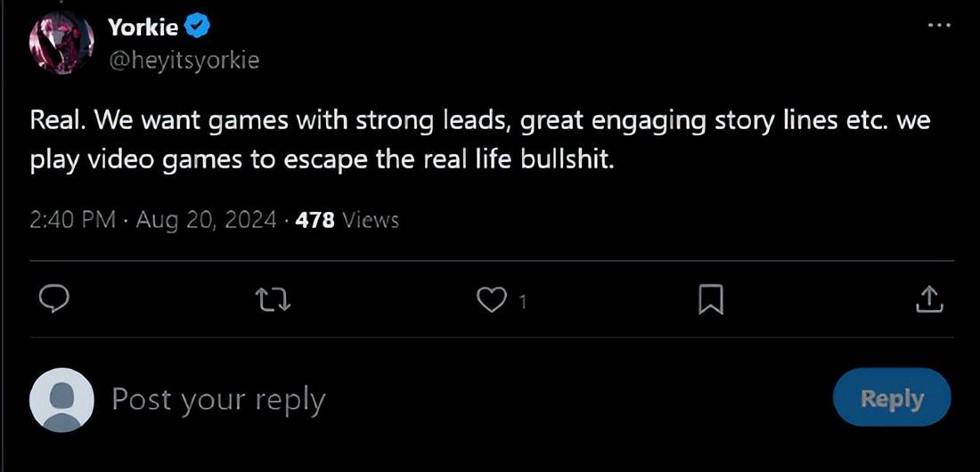Open the @heyitsyorkie handle link

pos(183,61)
